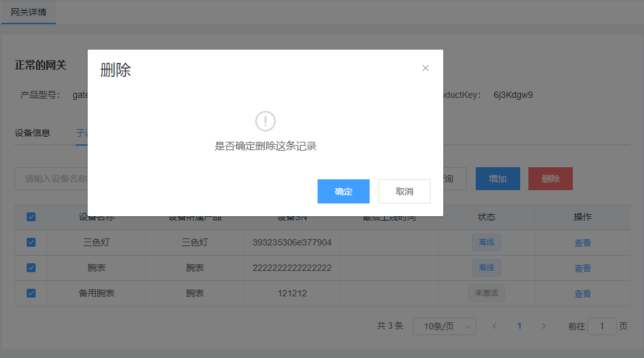Close the 删除 dialog with X icon
Viewport: 644px width, 358px height.
426,68
